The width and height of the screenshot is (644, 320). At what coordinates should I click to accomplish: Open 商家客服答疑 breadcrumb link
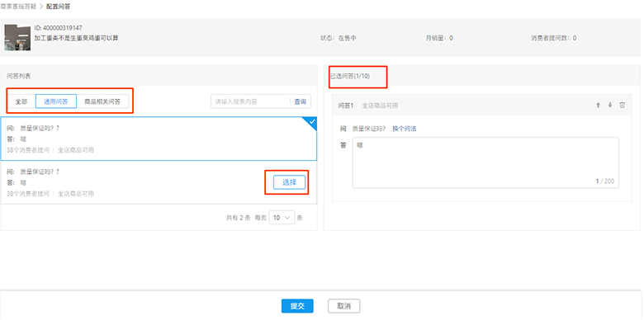18,7
